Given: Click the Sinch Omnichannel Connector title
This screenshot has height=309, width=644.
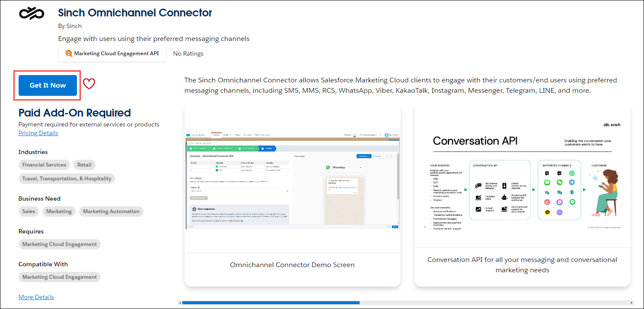Looking at the screenshot, I should [x=135, y=13].
